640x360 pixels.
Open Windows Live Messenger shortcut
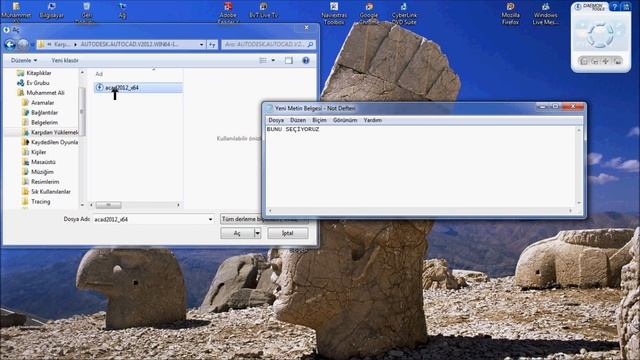point(545,13)
